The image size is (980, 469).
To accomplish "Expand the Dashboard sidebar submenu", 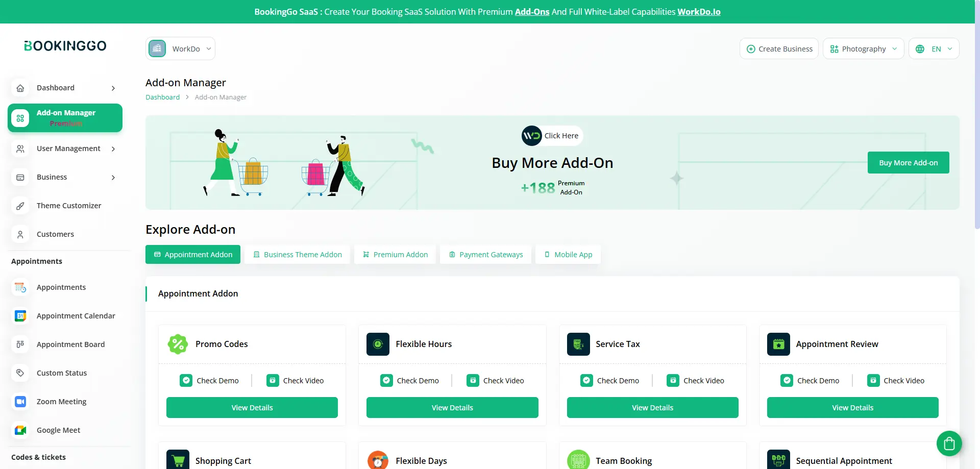I will [113, 88].
